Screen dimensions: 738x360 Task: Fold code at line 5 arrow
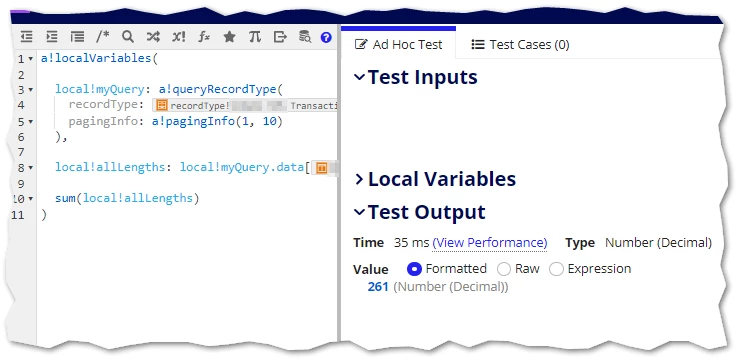coord(31,122)
